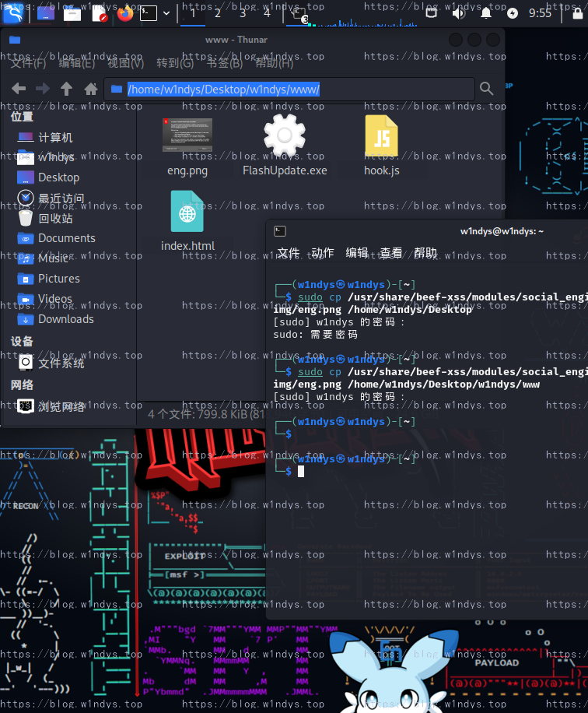Click the Thunar location path field
The width and height of the screenshot is (588, 713).
pyautogui.click(x=289, y=89)
